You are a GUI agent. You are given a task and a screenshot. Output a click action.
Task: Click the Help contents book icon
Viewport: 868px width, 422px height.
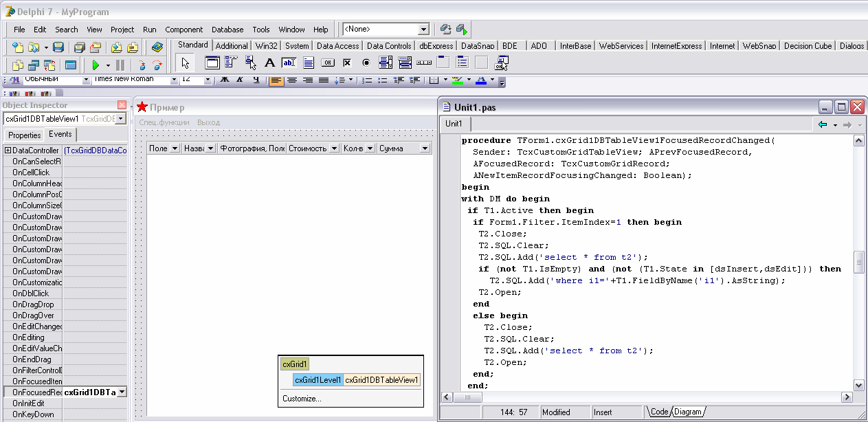(x=157, y=47)
